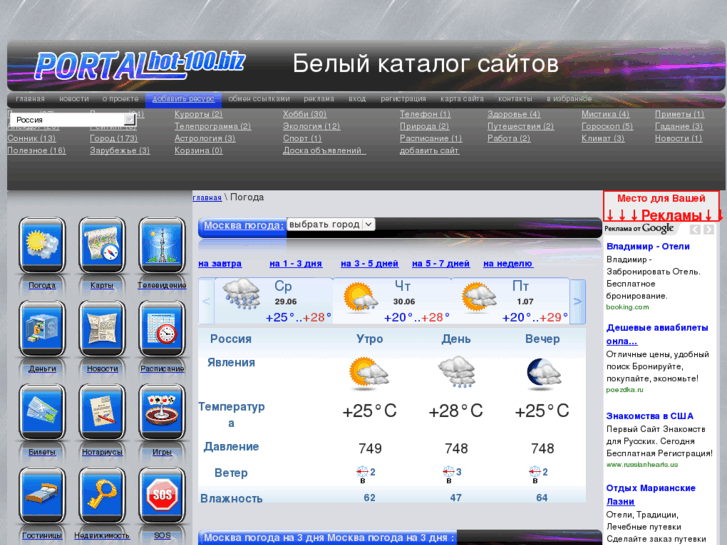727x545 pixels.
Task: Open новости in navigation bar
Action: (x=74, y=99)
